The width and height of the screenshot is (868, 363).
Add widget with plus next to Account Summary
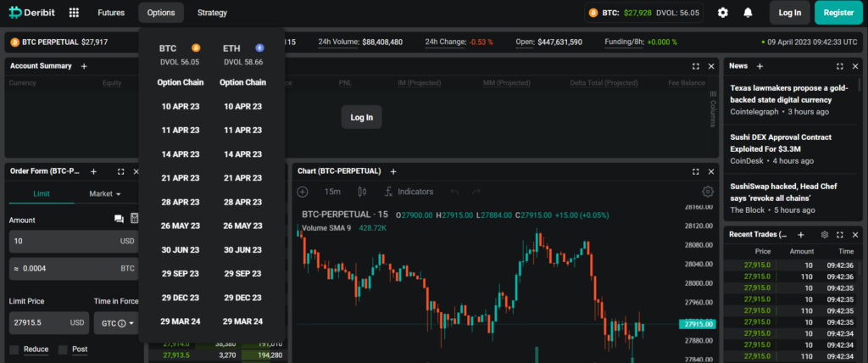click(x=84, y=66)
